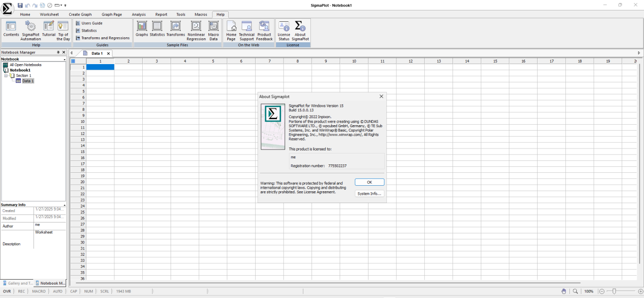This screenshot has width=644, height=298.
Task: Open the Users Guide
Action: click(89, 23)
